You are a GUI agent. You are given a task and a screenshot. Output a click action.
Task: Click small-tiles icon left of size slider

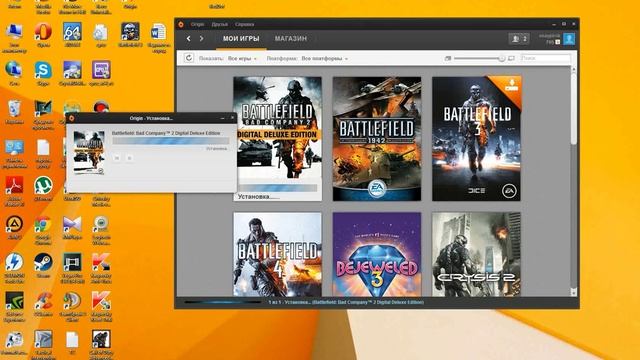click(x=448, y=58)
